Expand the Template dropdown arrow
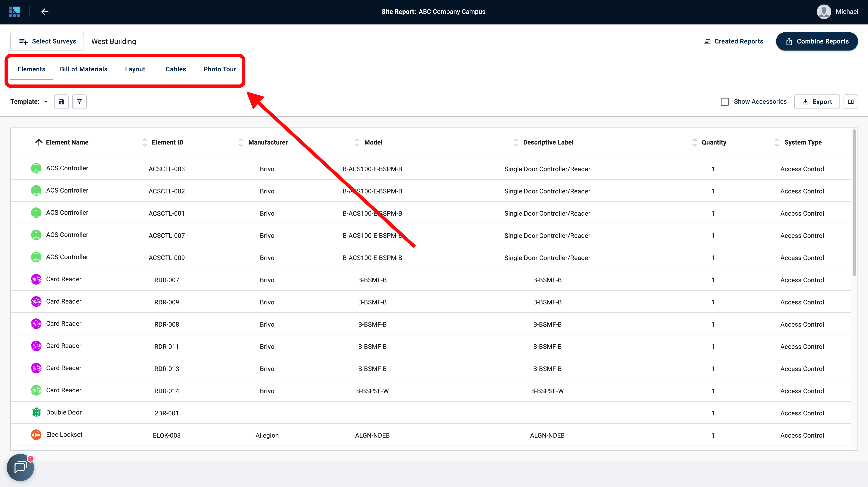The width and height of the screenshot is (868, 487). (46, 102)
